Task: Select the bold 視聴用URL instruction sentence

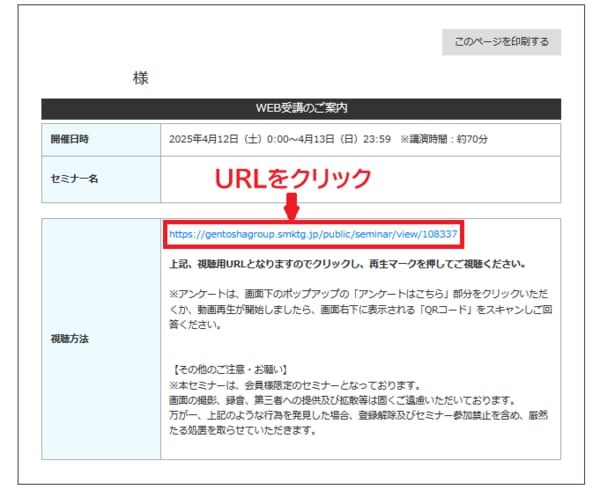Action: 347,264
